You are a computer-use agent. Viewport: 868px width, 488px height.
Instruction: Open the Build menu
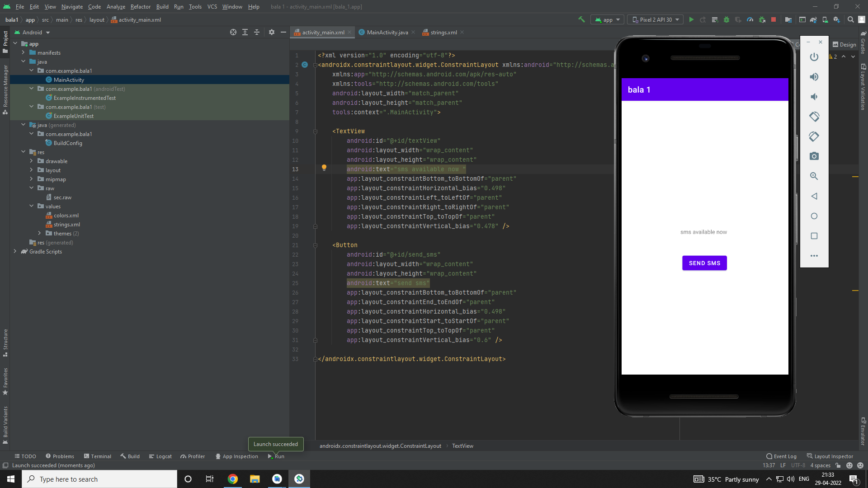[x=162, y=7]
